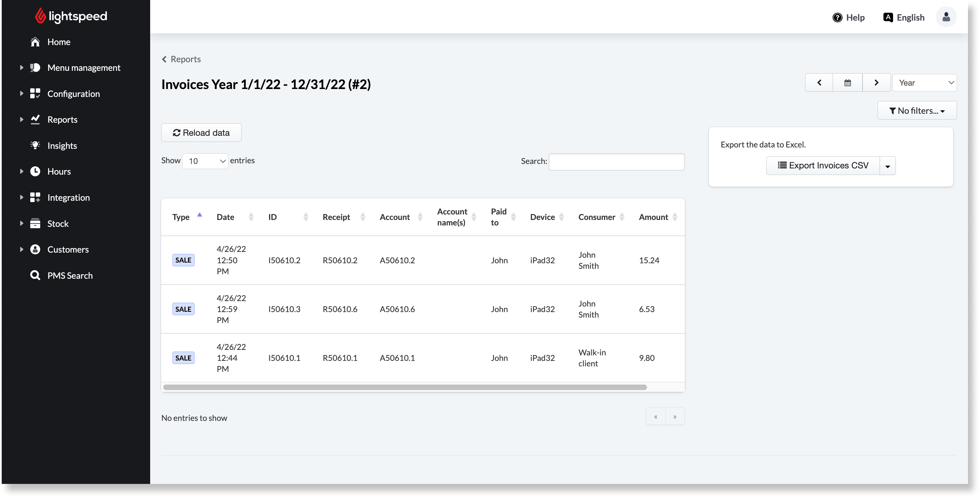The height and width of the screenshot is (498, 980).
Task: Select account A50610.1 cell
Action: 397,358
